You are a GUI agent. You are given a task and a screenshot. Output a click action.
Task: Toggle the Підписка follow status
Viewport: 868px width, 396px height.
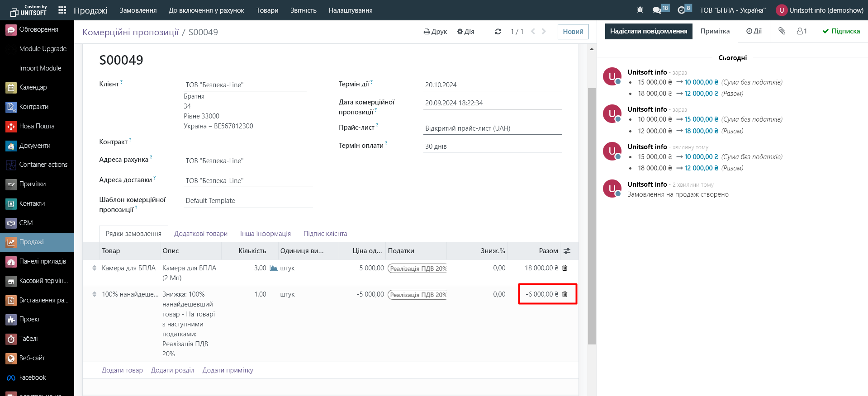click(x=841, y=31)
